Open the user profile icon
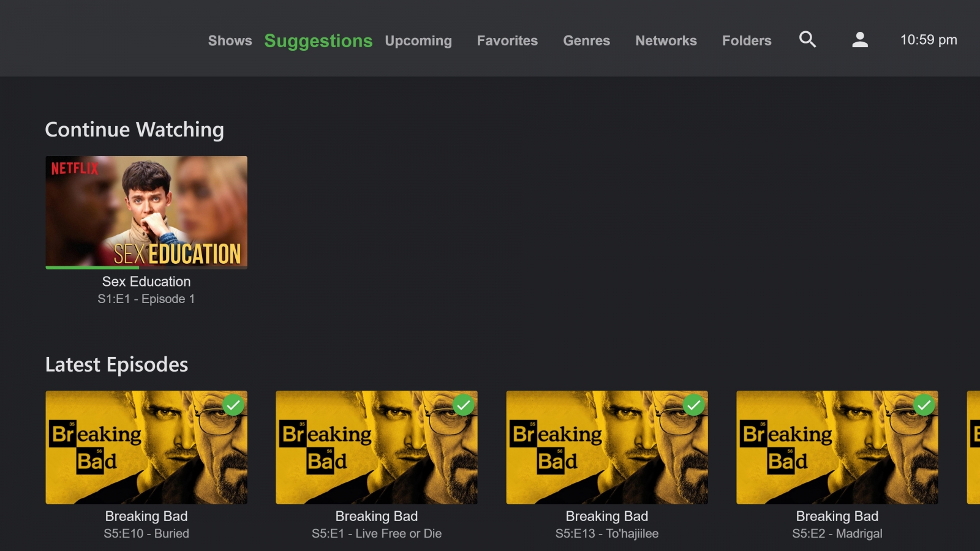Viewport: 980px width, 551px height. tap(860, 40)
